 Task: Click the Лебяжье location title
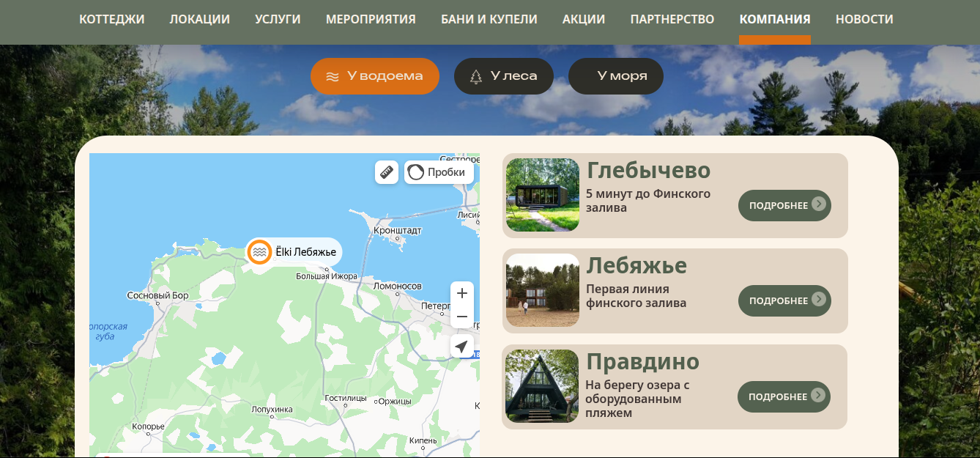point(636,265)
